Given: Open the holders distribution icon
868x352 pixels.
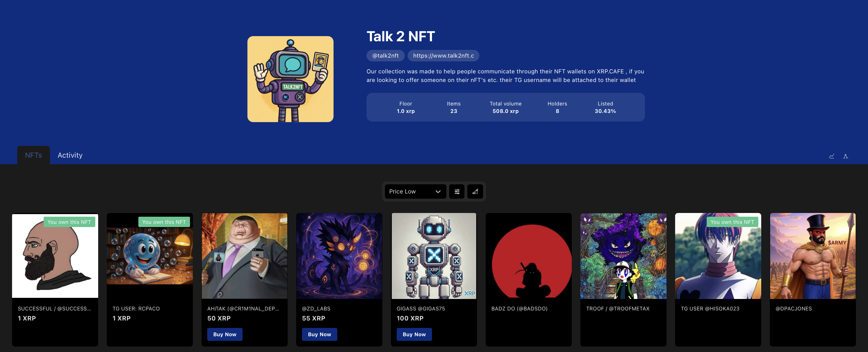Looking at the screenshot, I should tap(846, 156).
